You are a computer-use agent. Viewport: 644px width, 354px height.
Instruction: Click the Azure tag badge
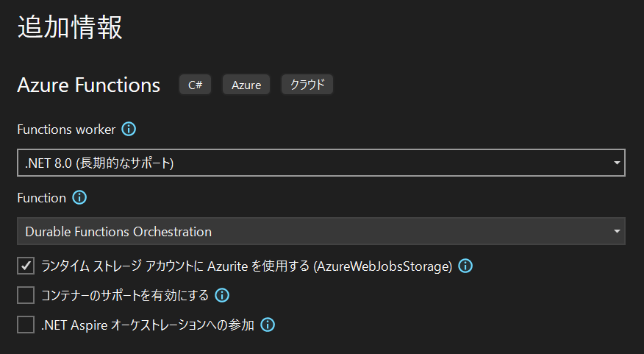click(246, 85)
